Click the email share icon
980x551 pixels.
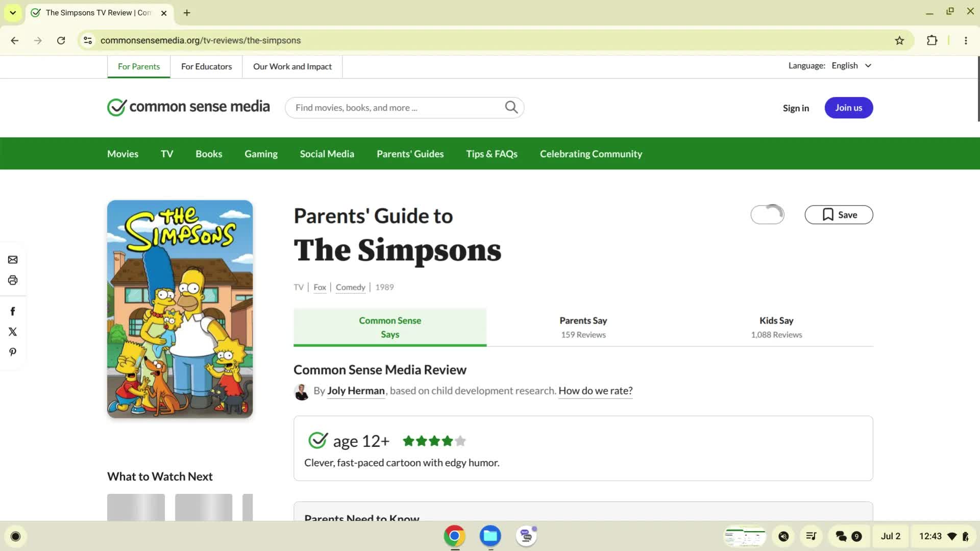coord(13,260)
